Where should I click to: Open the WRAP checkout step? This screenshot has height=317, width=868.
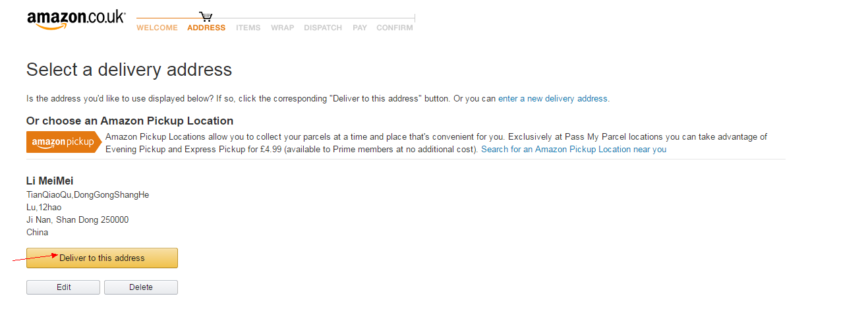(x=282, y=28)
